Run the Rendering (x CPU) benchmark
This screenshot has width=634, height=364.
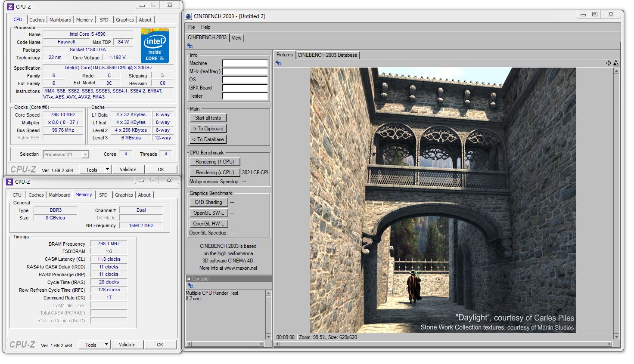tap(214, 173)
